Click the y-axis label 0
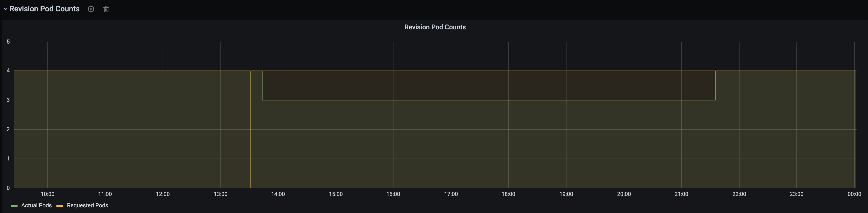The width and height of the screenshot is (868, 213). coord(8,188)
